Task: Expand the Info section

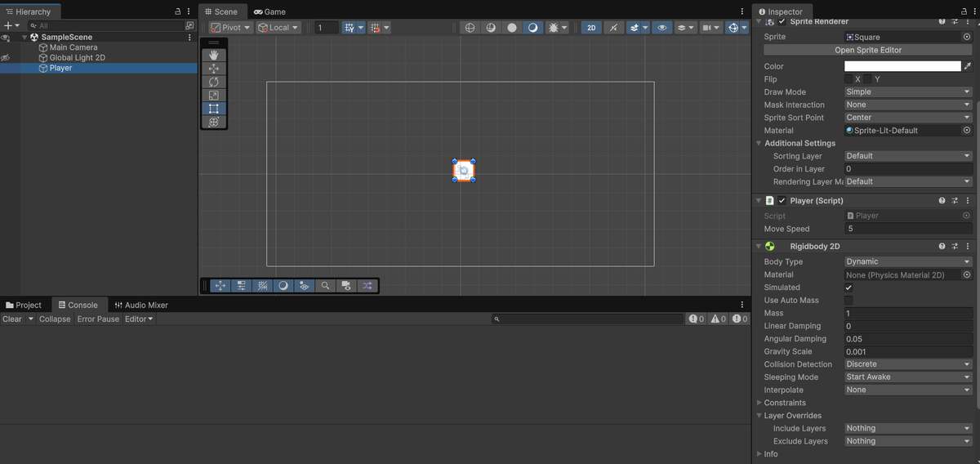Action: [x=759, y=454]
